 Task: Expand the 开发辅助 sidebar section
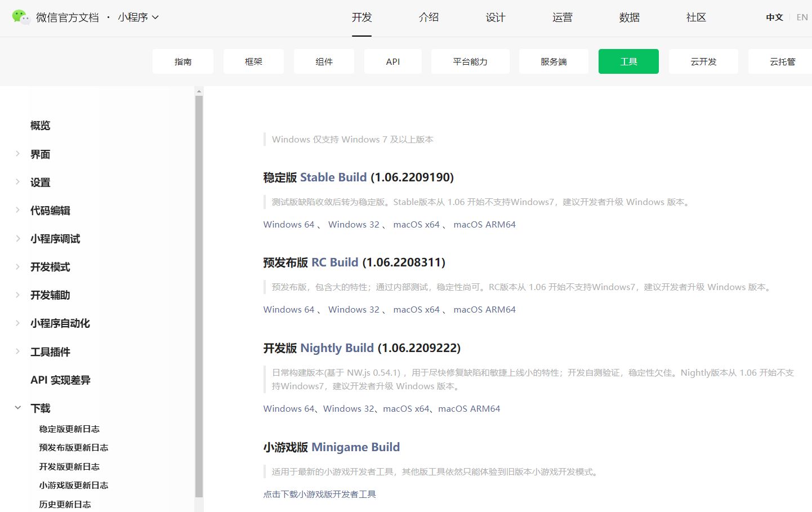17,295
